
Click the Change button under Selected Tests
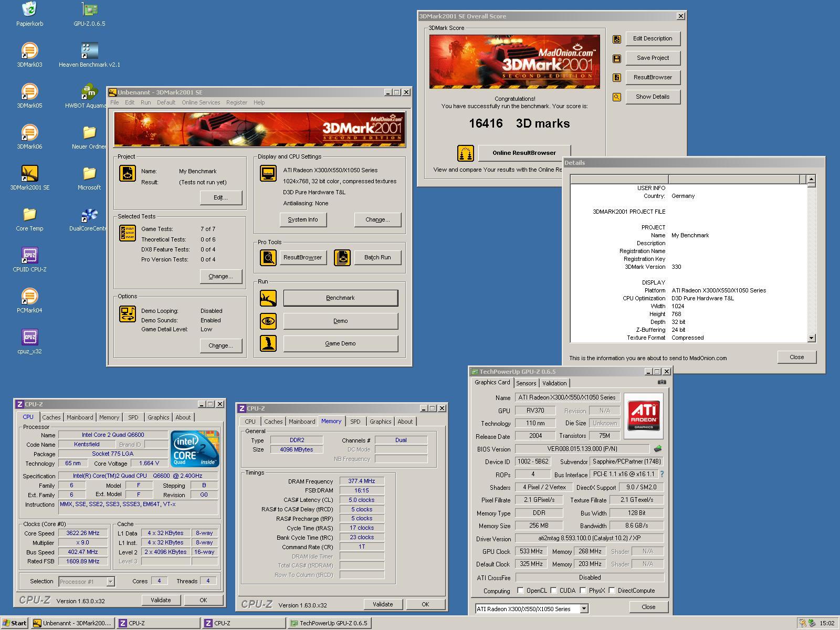220,276
